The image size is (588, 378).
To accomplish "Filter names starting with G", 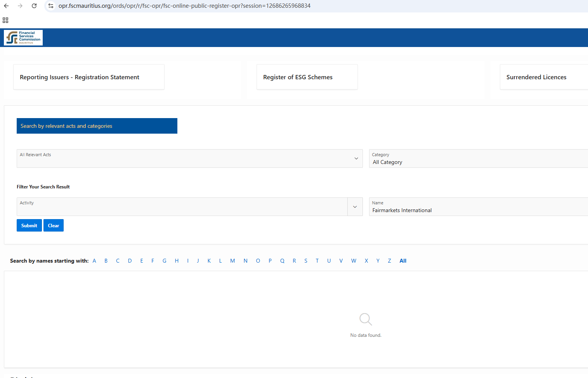I will point(165,261).
